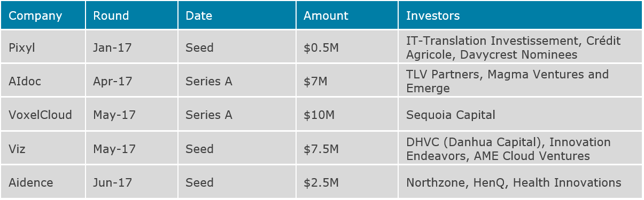The width and height of the screenshot is (644, 200).
Task: Click the Aidence company cell
Action: pyautogui.click(x=43, y=182)
